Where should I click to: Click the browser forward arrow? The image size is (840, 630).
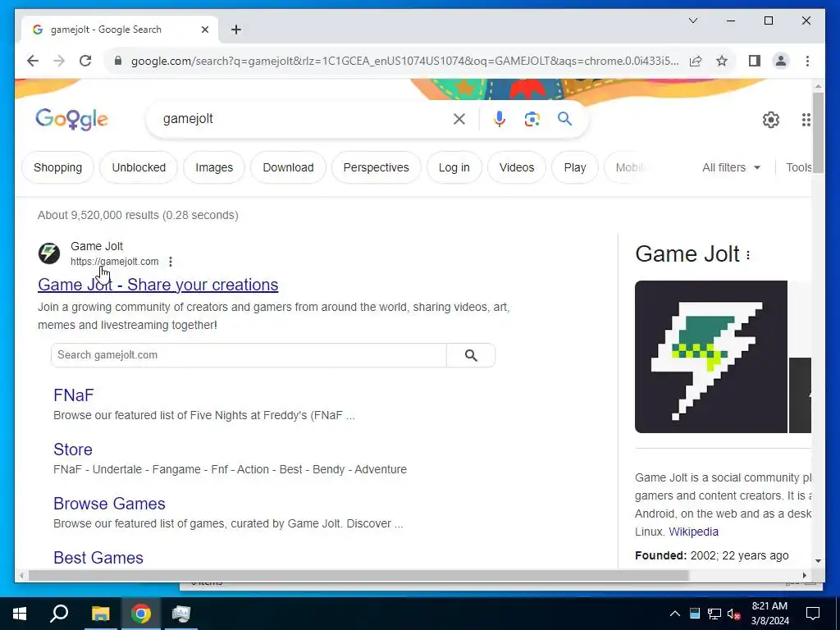(59, 61)
